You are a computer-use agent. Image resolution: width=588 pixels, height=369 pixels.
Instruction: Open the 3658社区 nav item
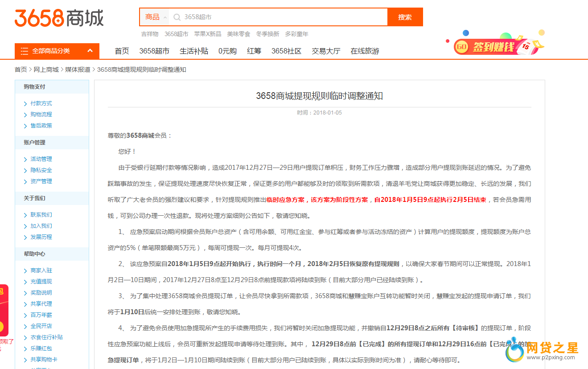click(x=286, y=51)
